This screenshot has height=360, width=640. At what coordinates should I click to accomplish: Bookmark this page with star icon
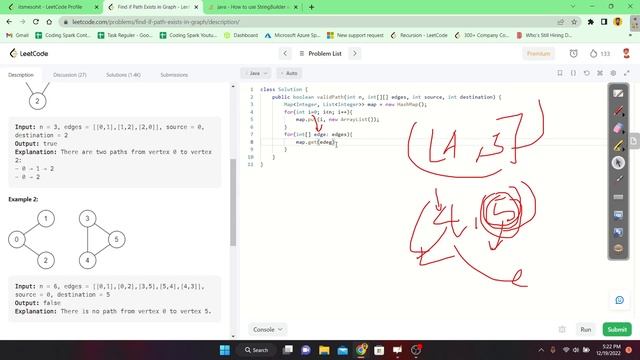tap(574, 22)
